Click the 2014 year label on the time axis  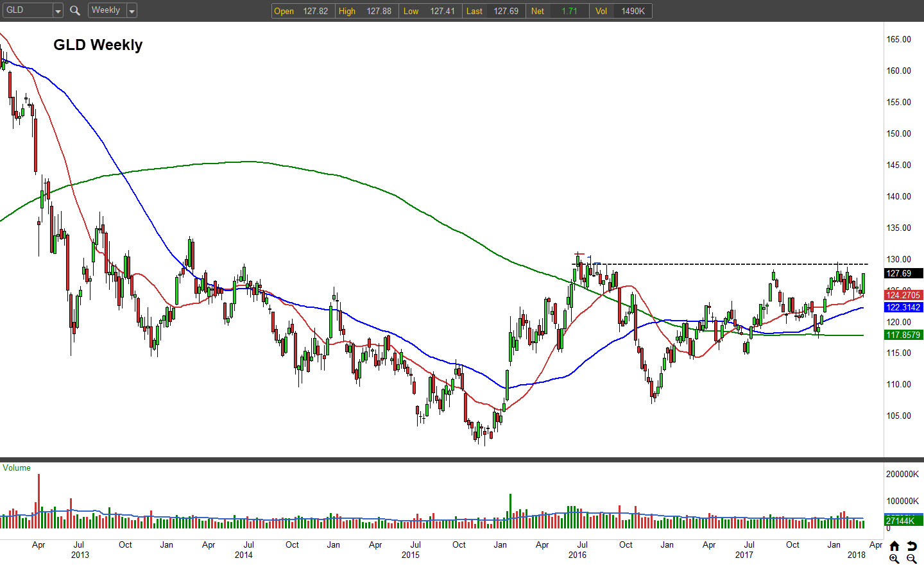(x=244, y=555)
